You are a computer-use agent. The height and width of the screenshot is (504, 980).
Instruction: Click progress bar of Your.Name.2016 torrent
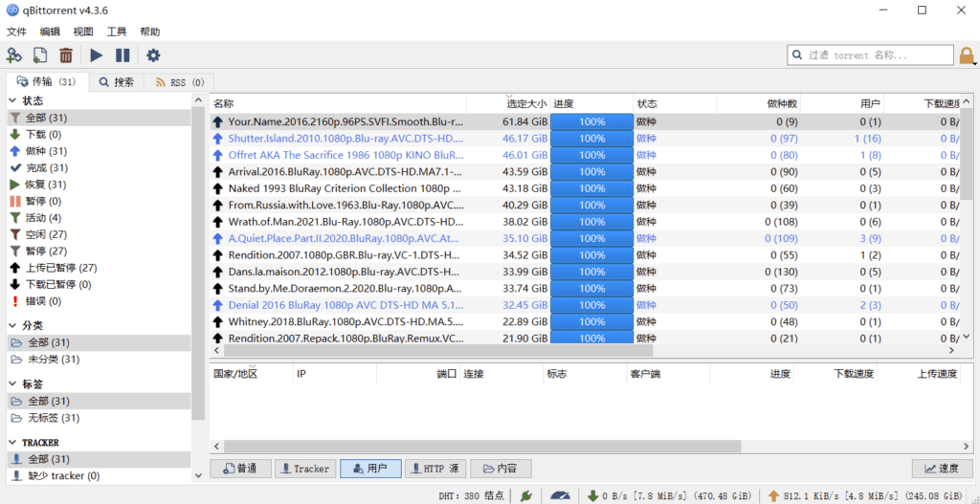(x=591, y=121)
